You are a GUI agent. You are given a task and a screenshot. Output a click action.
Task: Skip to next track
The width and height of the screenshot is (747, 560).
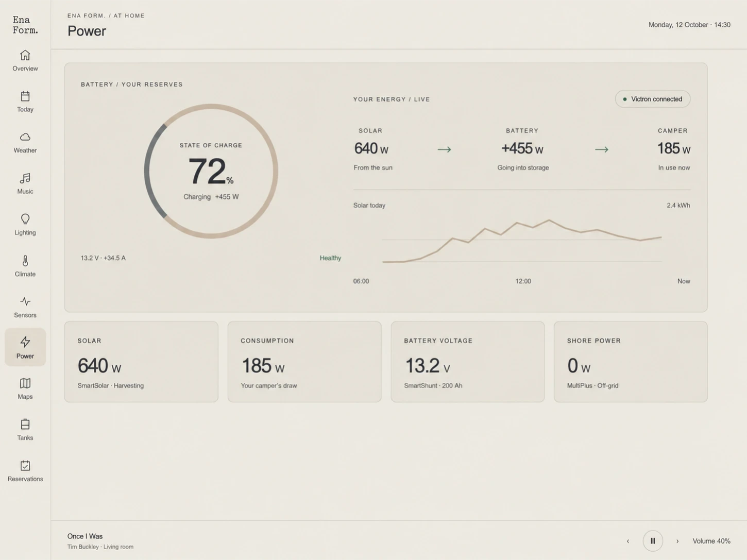pyautogui.click(x=677, y=541)
